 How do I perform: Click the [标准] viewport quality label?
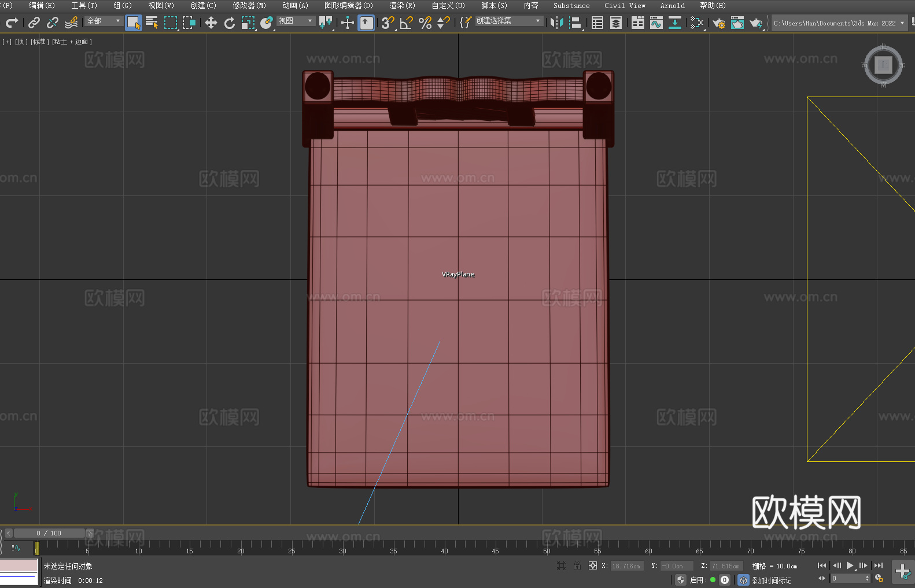point(40,42)
